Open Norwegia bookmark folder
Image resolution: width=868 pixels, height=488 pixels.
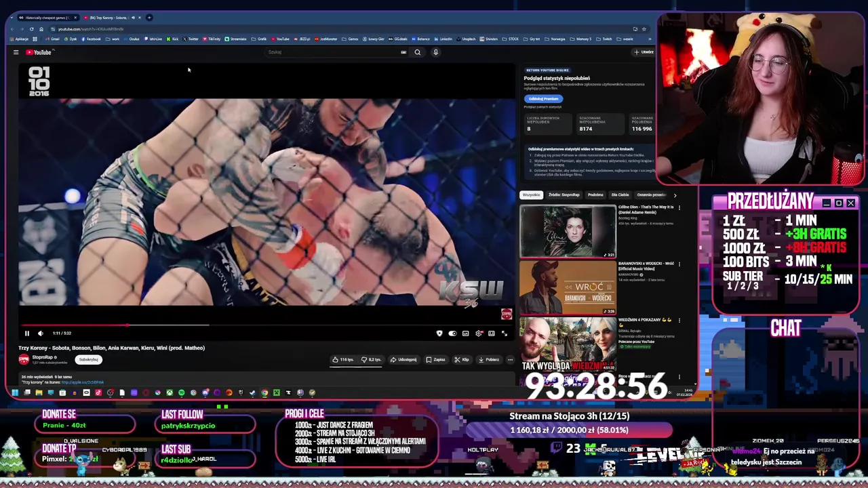pyautogui.click(x=555, y=39)
